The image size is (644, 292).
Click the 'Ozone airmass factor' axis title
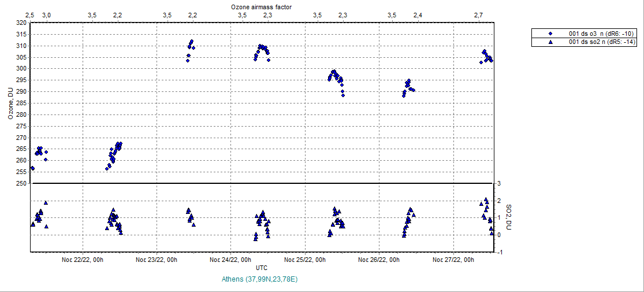(x=261, y=6)
